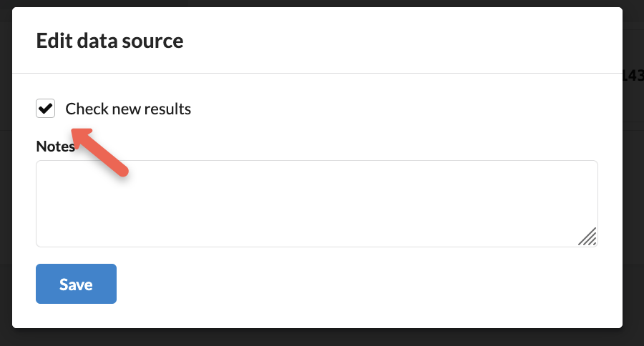
Task: Uncheck the Check new results checkbox
Action: tap(45, 109)
